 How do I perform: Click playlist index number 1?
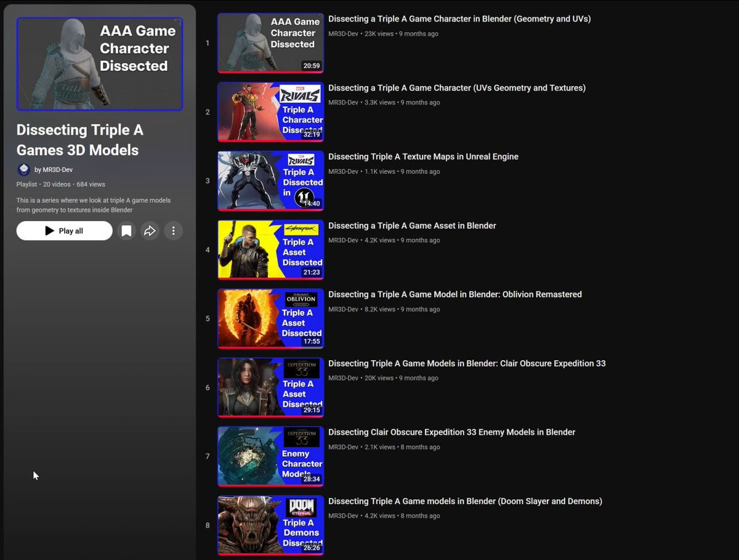pos(208,43)
